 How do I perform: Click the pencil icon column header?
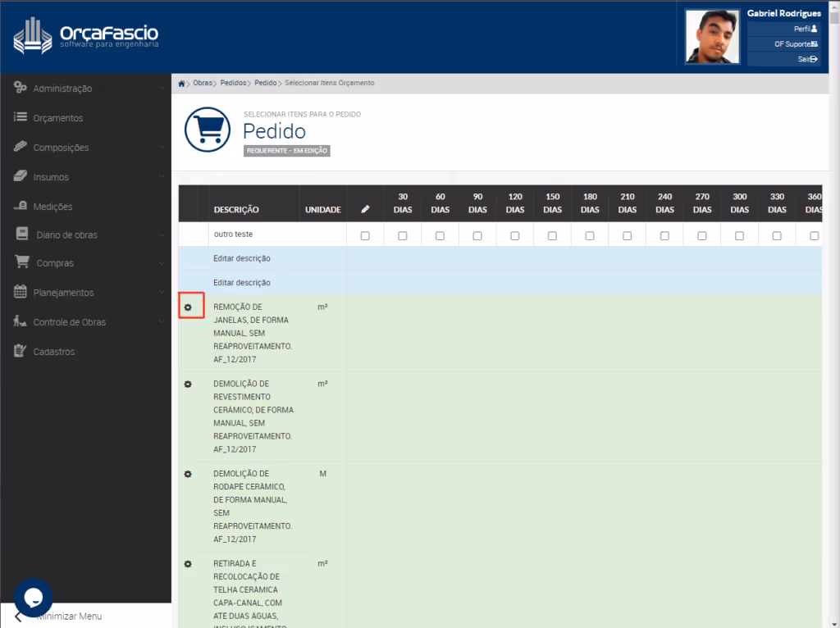click(x=365, y=209)
